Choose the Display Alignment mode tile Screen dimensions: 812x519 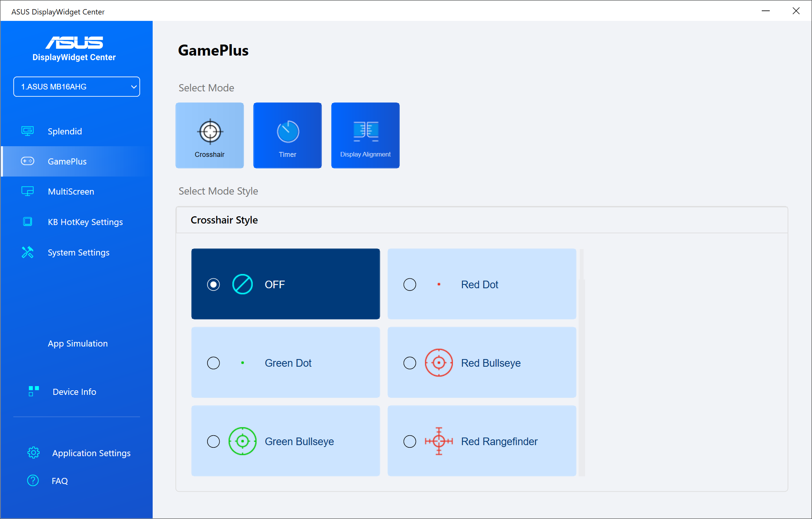pos(365,135)
